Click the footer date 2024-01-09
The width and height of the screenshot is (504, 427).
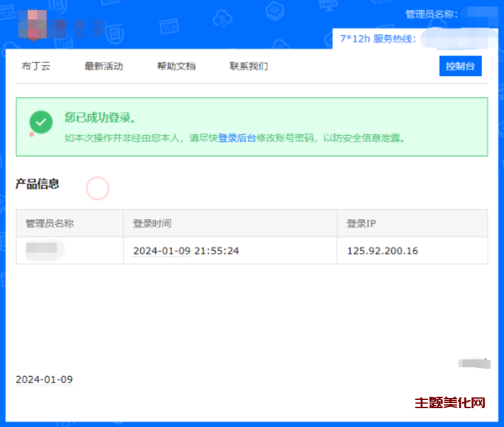click(x=44, y=379)
